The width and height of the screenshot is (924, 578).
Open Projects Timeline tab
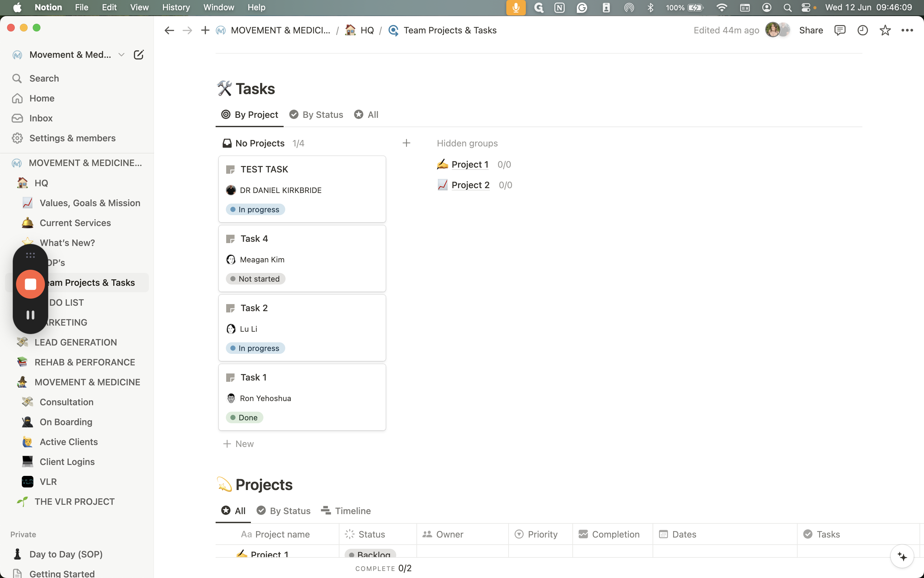point(346,511)
